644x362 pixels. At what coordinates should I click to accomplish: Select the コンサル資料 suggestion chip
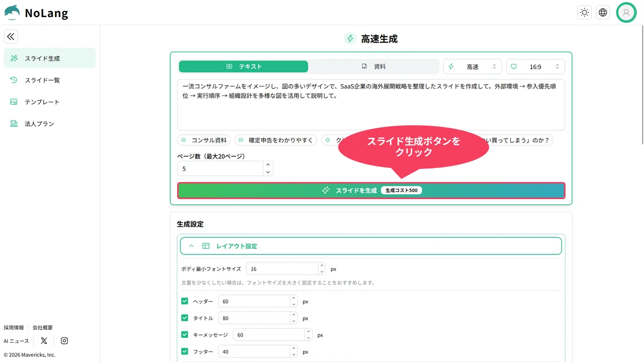(x=204, y=140)
